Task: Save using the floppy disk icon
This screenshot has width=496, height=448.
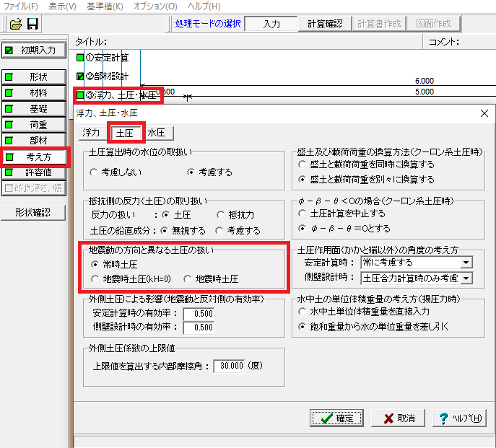Action: [x=32, y=24]
